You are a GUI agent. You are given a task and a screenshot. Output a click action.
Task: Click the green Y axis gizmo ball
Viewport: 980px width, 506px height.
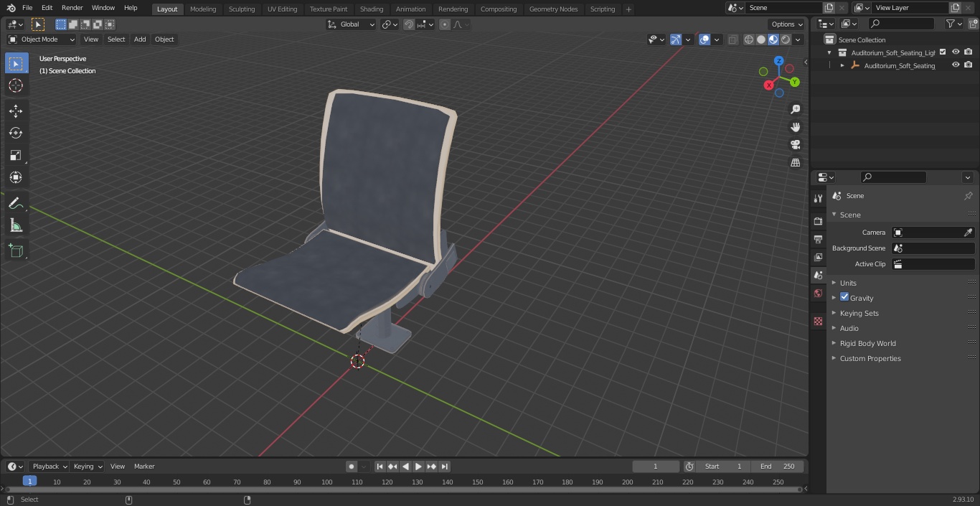click(x=795, y=82)
